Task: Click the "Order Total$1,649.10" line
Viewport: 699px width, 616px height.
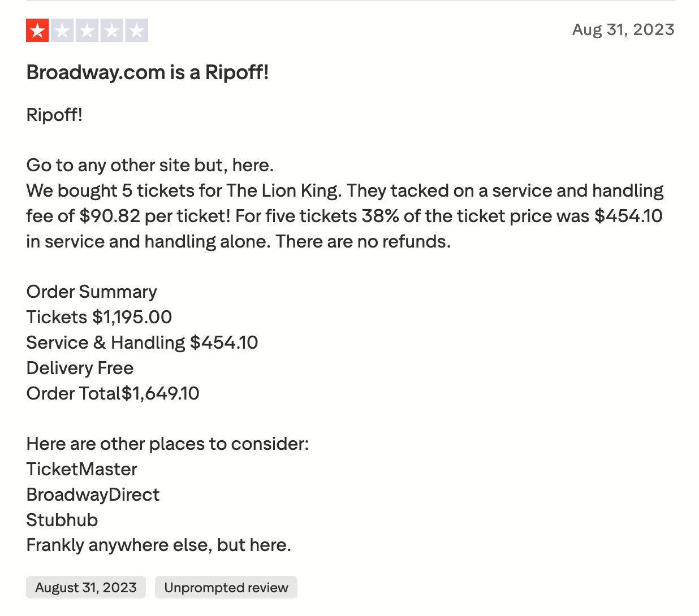Action: (113, 393)
